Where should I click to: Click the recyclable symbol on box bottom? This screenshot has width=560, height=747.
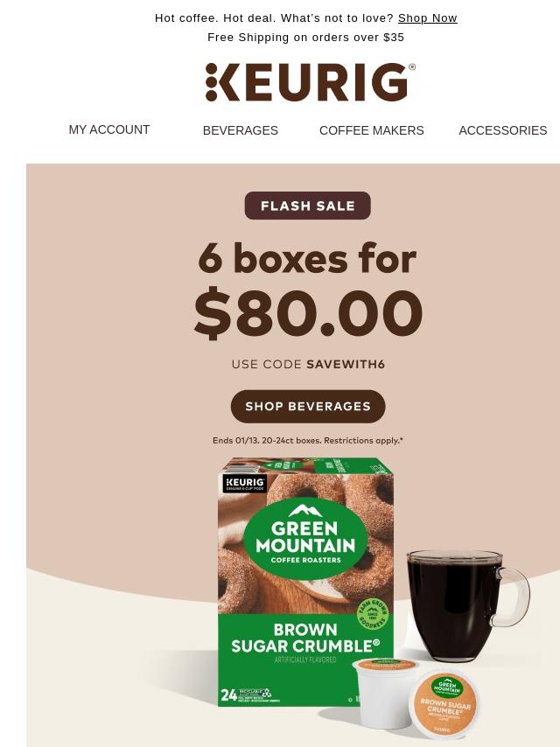click(x=267, y=693)
